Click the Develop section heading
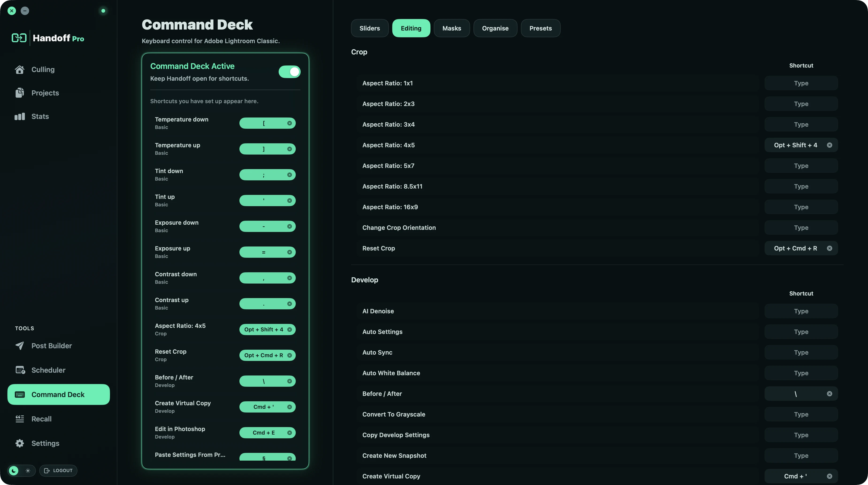The image size is (868, 485). [364, 280]
